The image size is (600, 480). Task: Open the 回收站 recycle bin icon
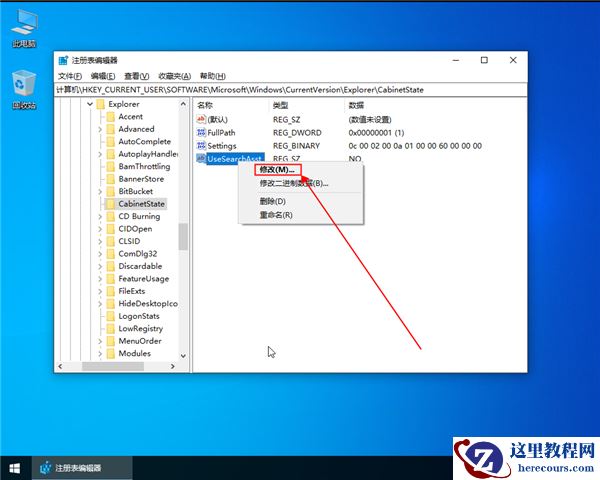click(x=24, y=90)
